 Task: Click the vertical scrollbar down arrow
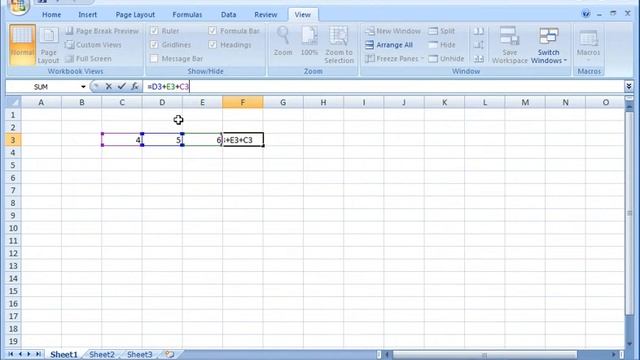tap(629, 344)
